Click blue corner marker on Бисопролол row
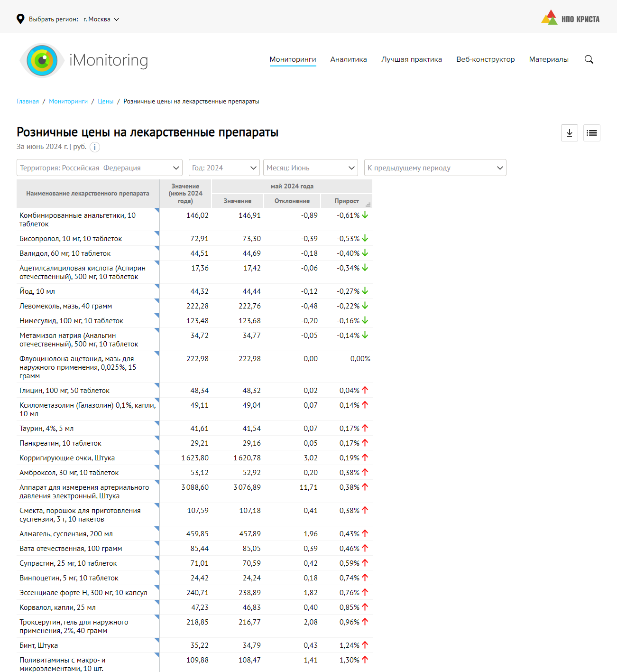Screen dimensions: 617x672 pos(157,233)
